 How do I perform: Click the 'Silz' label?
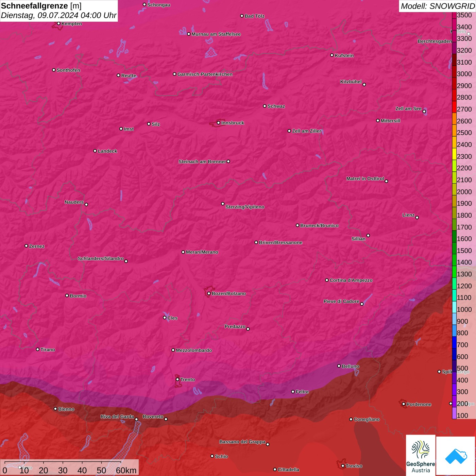tap(155, 124)
